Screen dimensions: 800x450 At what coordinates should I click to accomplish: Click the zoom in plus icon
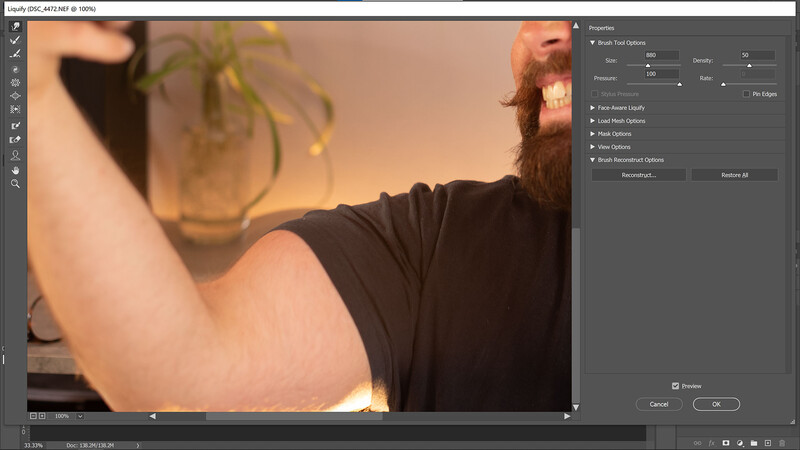(42, 416)
